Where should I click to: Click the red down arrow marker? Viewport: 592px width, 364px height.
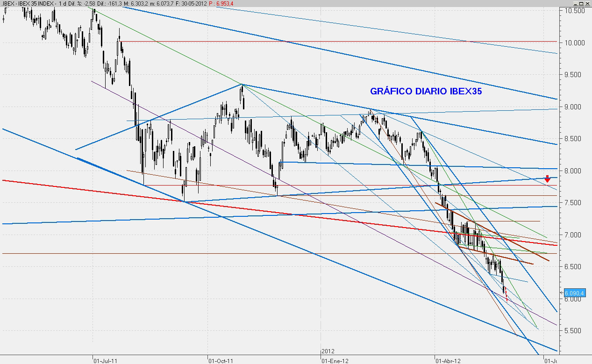click(547, 178)
